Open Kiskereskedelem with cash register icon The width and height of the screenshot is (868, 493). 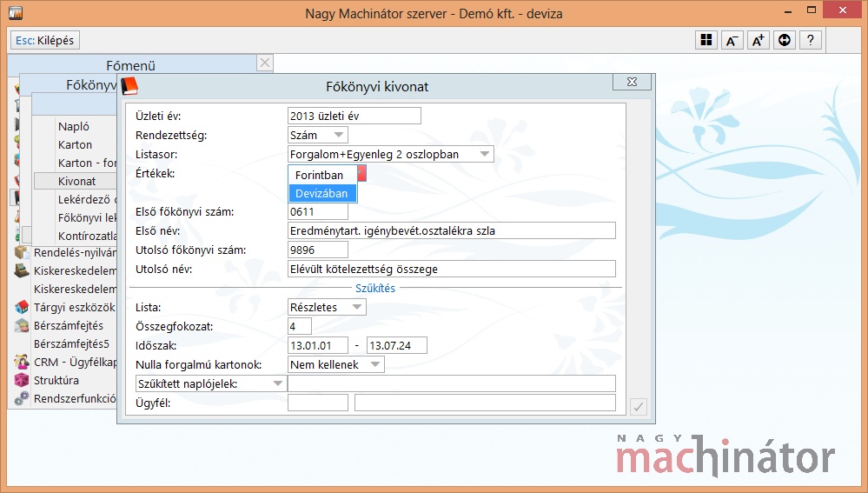(x=75, y=271)
